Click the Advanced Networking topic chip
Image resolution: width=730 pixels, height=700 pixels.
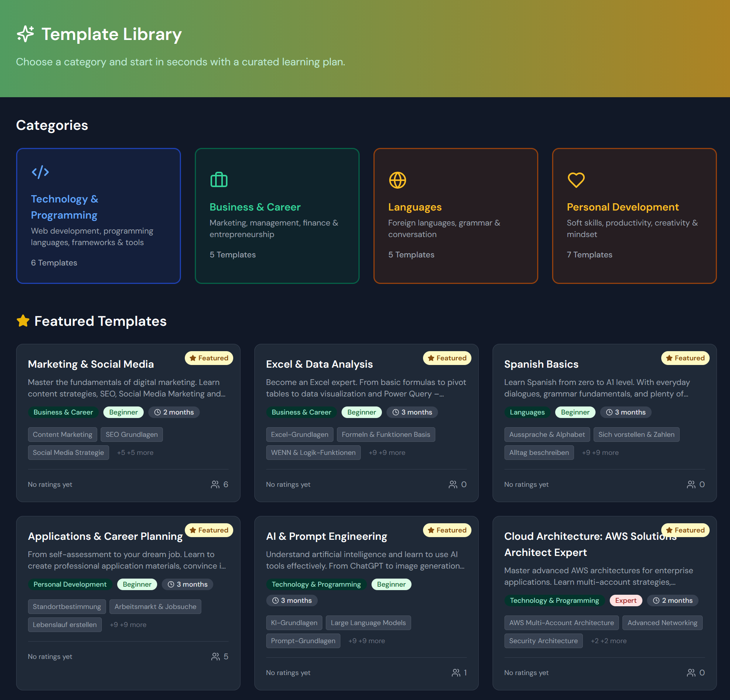[662, 623]
